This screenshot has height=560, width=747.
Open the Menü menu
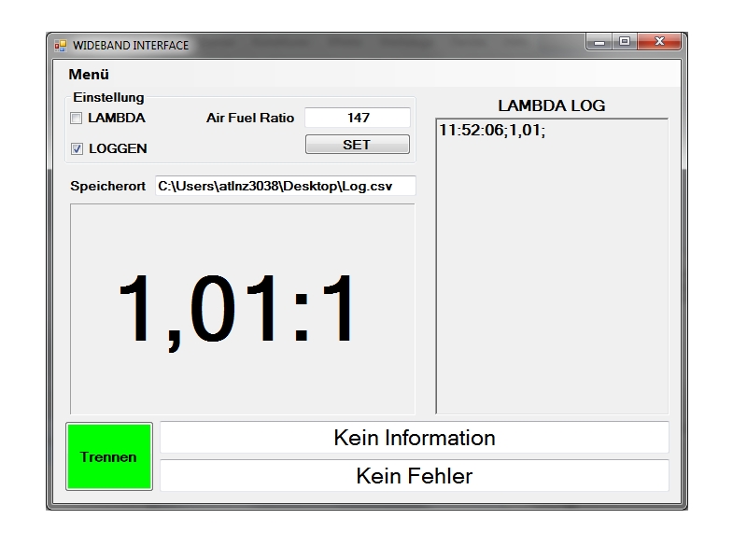pos(86,72)
